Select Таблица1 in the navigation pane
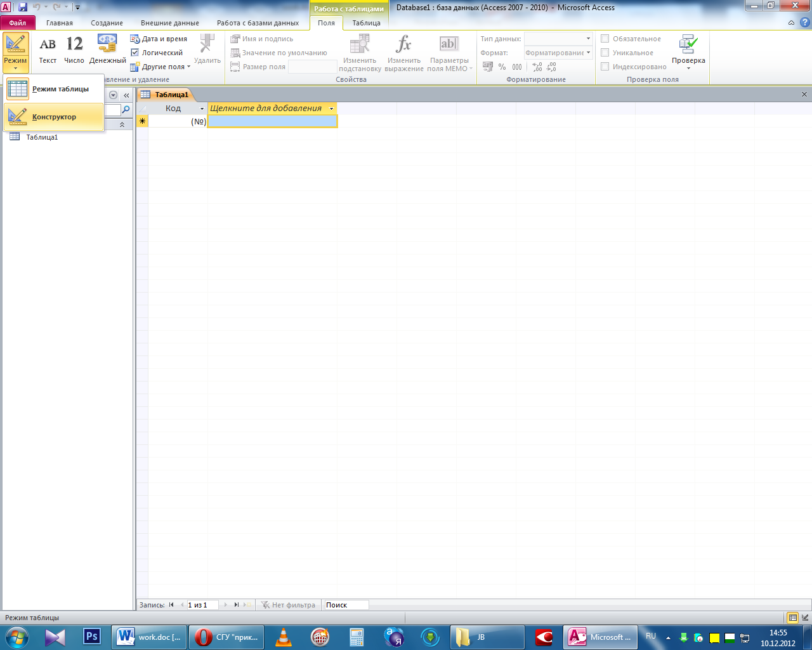The height and width of the screenshot is (650, 812). [42, 137]
